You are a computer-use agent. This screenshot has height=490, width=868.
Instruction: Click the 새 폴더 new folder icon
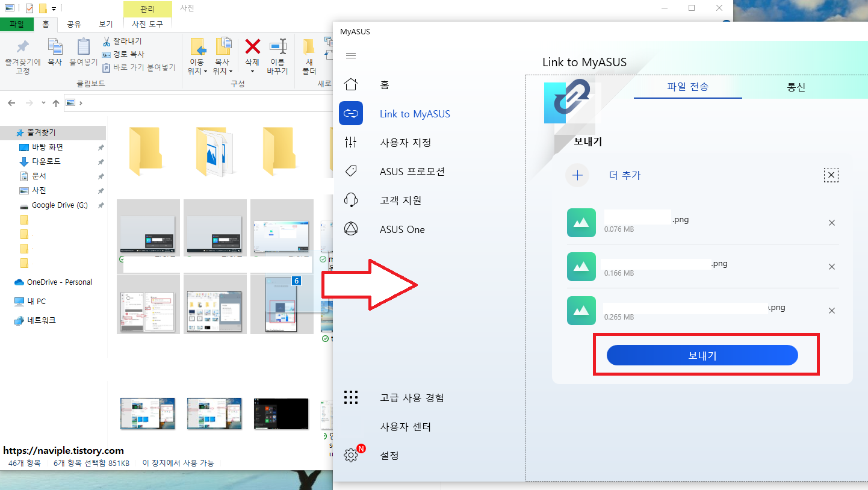click(309, 47)
